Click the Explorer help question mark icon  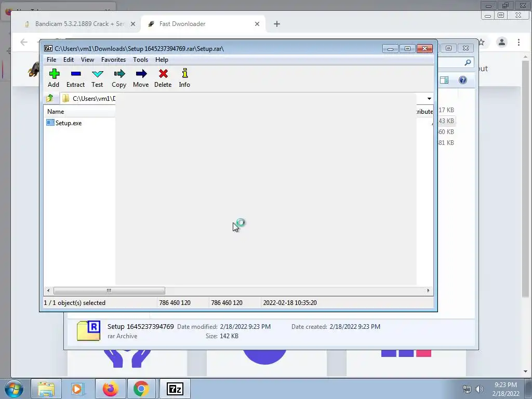coord(463,80)
